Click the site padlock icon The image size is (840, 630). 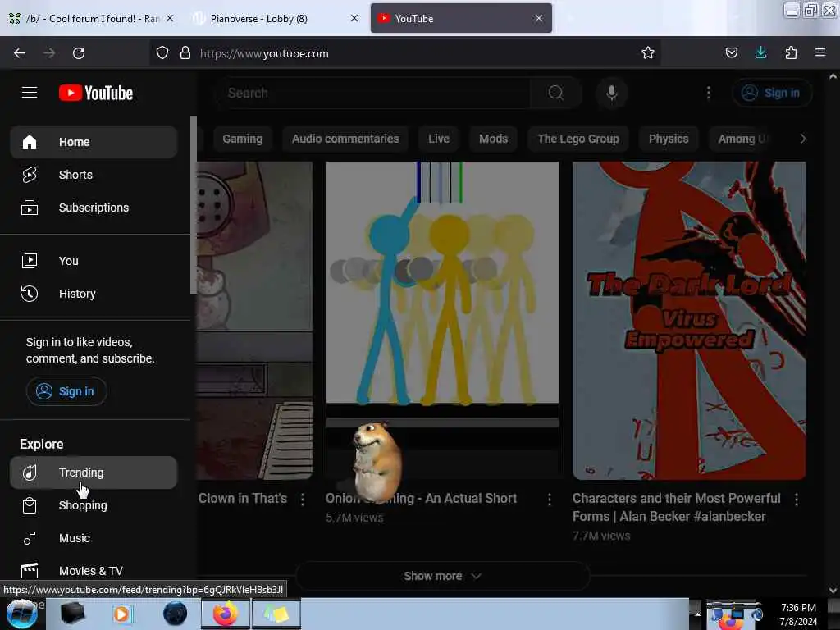[x=185, y=52]
